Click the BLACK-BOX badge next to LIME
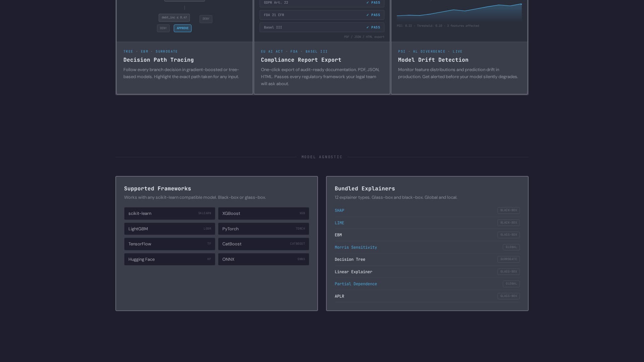The width and height of the screenshot is (644, 362). [508, 223]
